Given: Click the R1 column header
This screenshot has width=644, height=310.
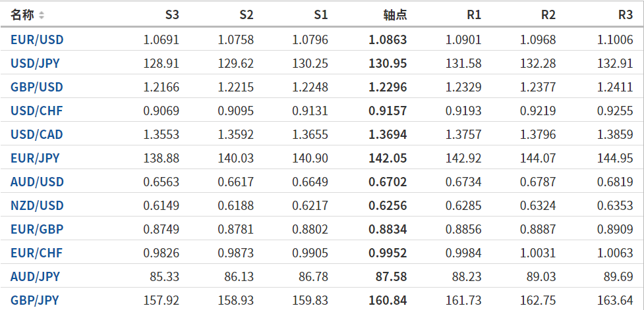Looking at the screenshot, I should tap(473, 15).
